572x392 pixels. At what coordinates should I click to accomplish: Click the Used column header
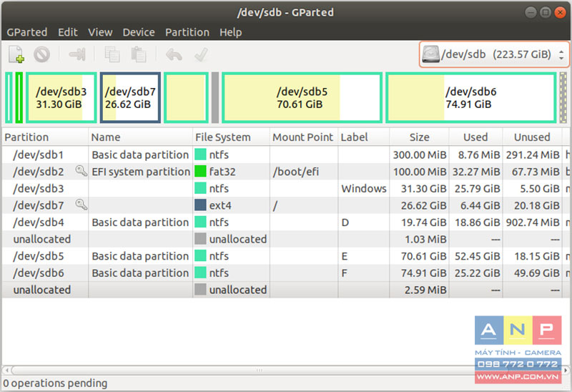pos(475,137)
